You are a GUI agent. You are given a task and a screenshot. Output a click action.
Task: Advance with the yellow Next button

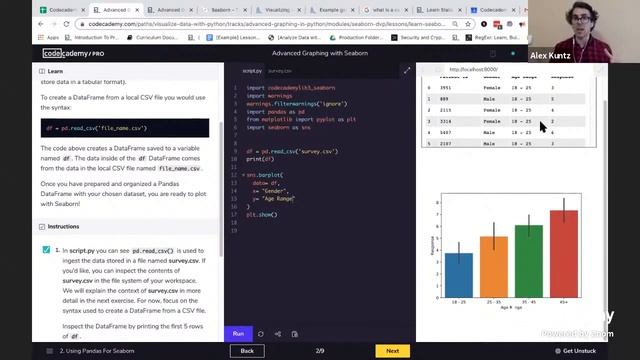[393, 351]
